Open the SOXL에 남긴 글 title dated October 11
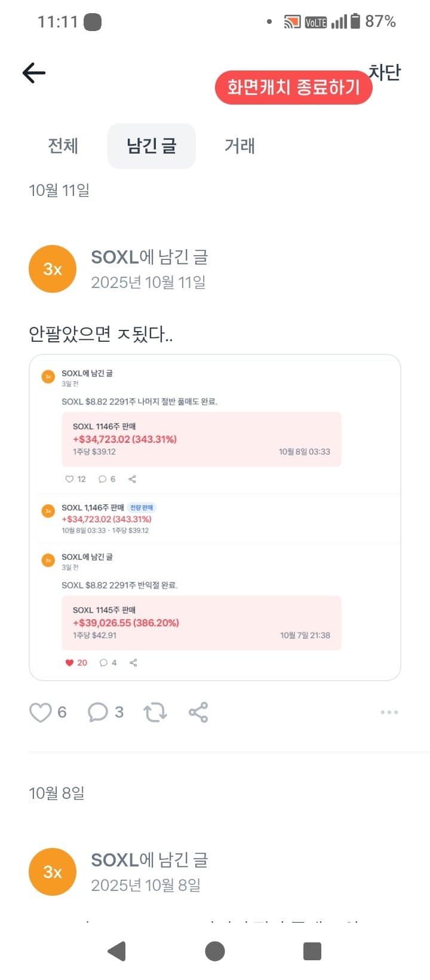This screenshot has height=980, width=430. (149, 257)
